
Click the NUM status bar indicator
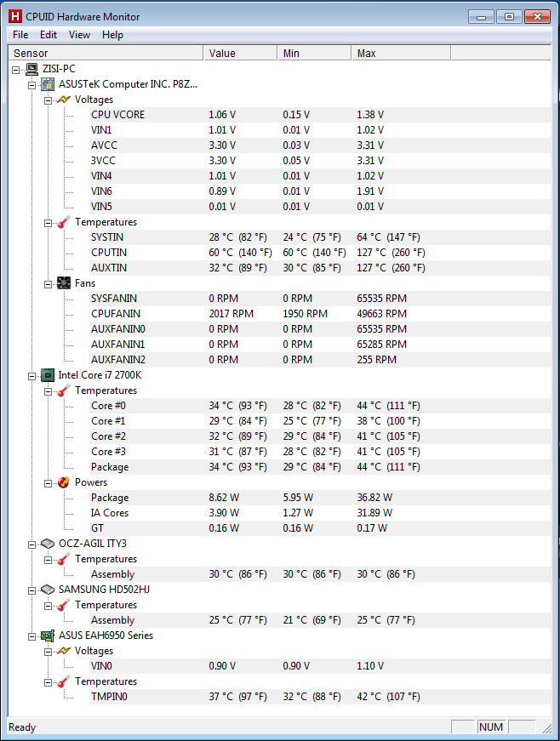[x=491, y=727]
